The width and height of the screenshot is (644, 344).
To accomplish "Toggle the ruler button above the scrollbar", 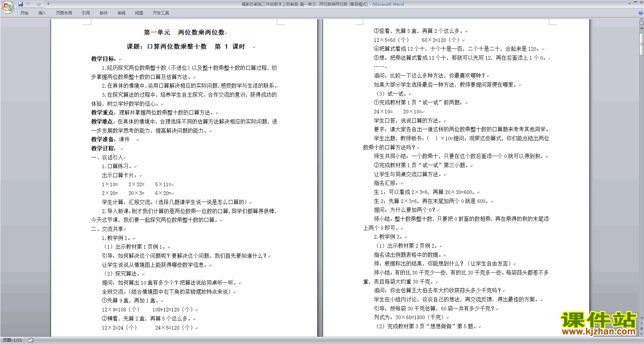I will (641, 23).
